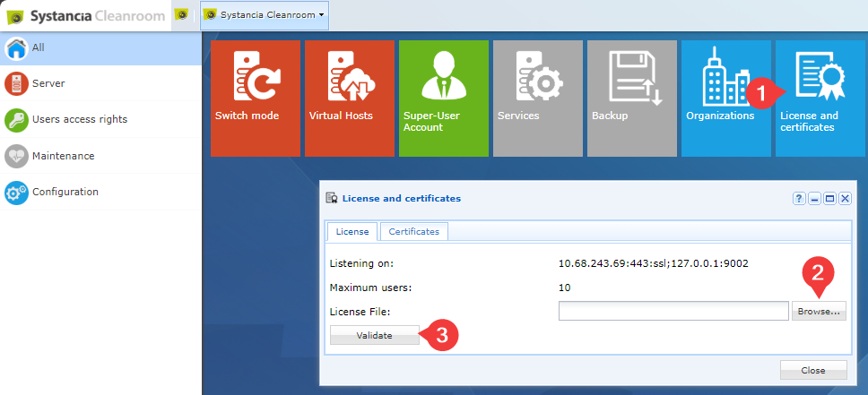Open the Backup tile
The height and width of the screenshot is (395, 868).
631,99
